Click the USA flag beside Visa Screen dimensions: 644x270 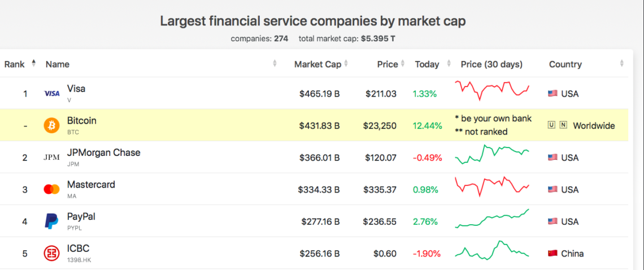pos(552,94)
